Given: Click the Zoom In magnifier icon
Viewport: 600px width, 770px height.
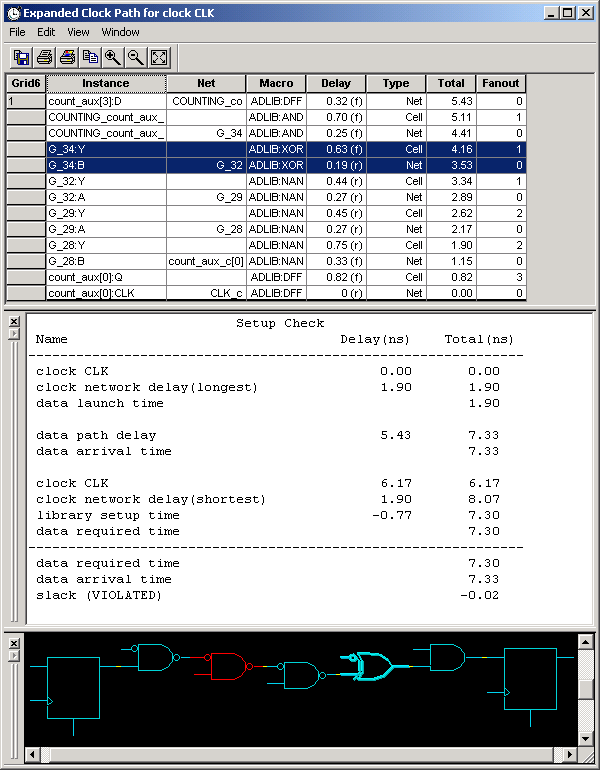Looking at the screenshot, I should pos(113,57).
